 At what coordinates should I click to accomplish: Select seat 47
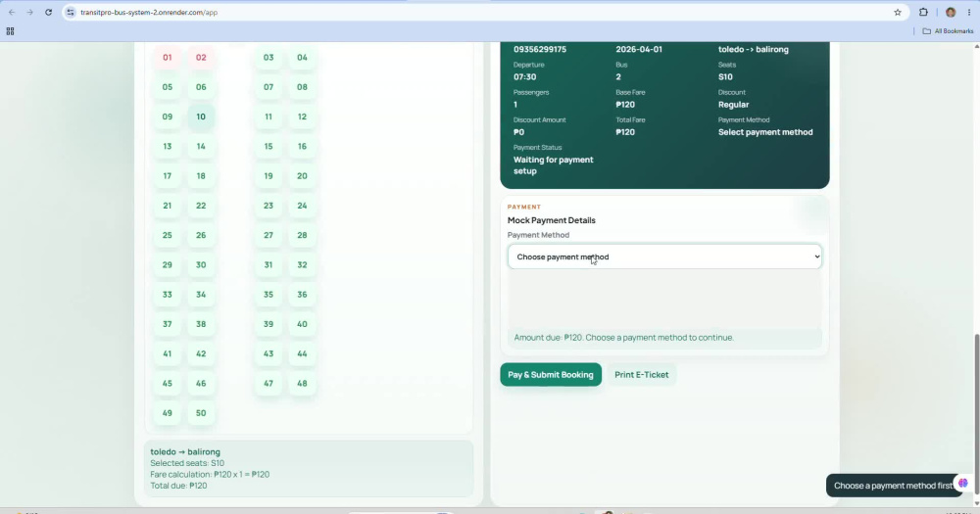[269, 384]
